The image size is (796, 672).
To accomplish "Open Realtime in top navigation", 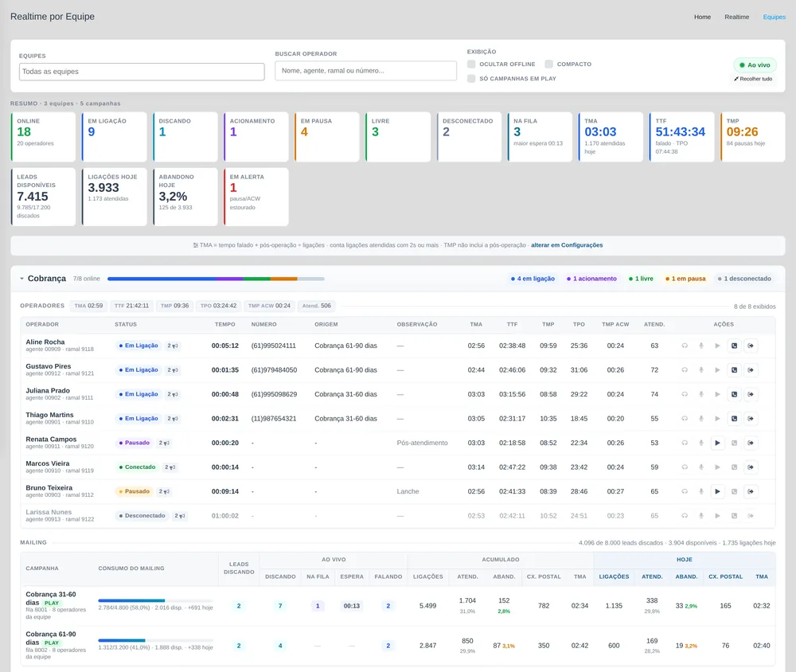I will pos(736,17).
